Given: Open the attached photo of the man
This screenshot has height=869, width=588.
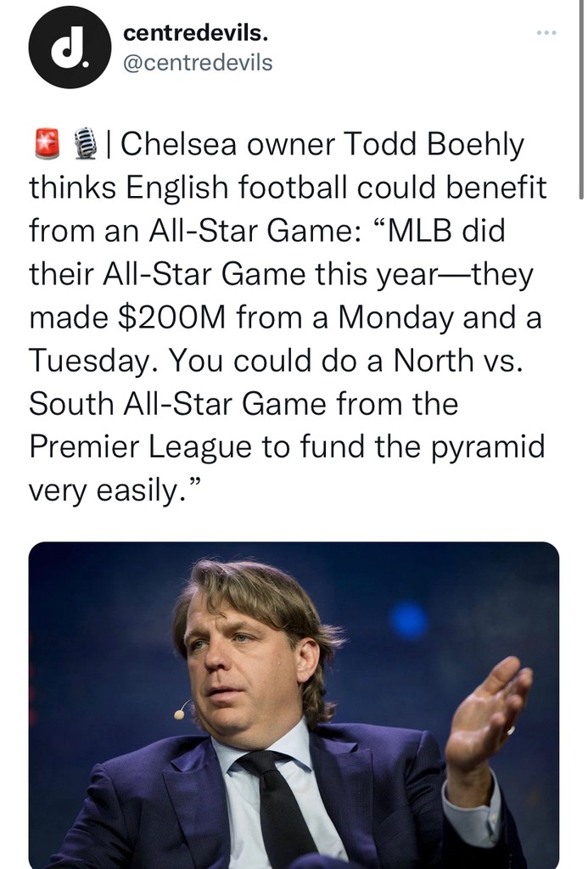Looking at the screenshot, I should click(294, 704).
